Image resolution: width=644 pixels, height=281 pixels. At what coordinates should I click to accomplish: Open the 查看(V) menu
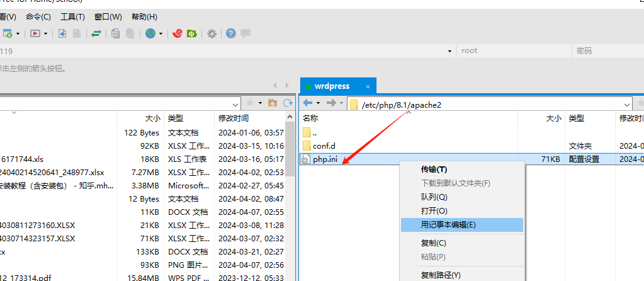tap(8, 17)
